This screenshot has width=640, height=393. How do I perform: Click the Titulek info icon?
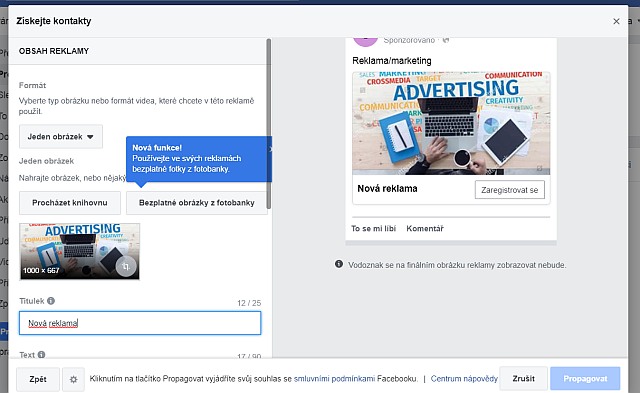51,301
